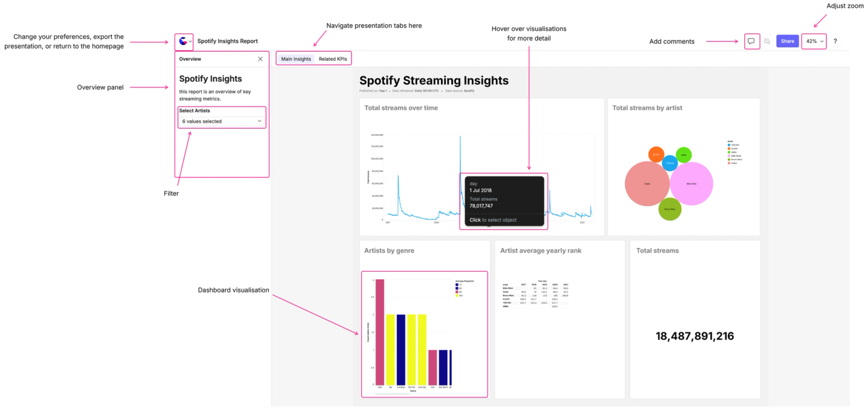Click the Artists by genre title
This screenshot has height=412, width=868.
(x=389, y=250)
